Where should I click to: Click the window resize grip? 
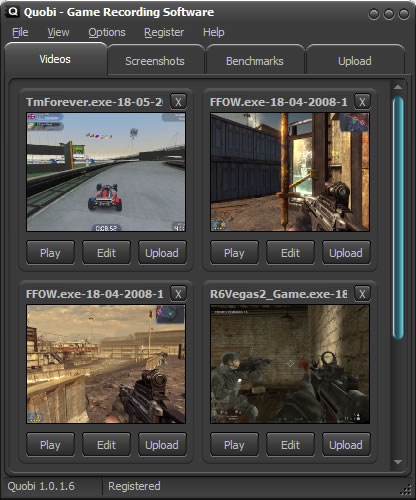pos(406,490)
